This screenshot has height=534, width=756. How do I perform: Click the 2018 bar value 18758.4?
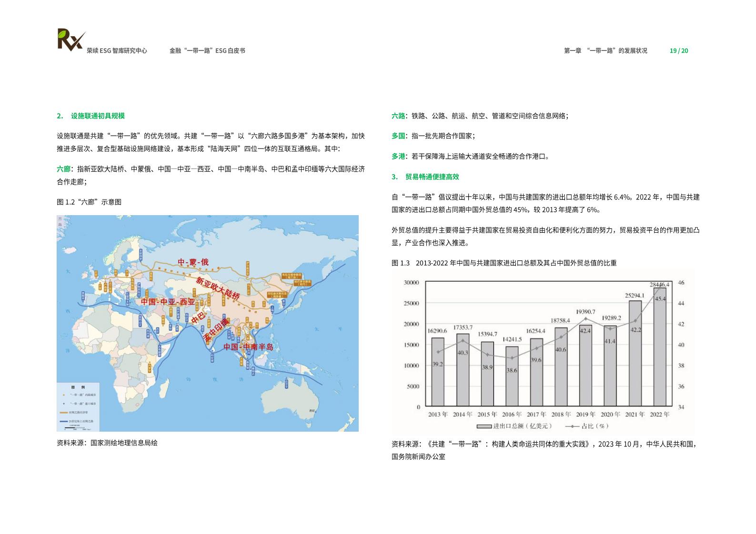coord(561,320)
